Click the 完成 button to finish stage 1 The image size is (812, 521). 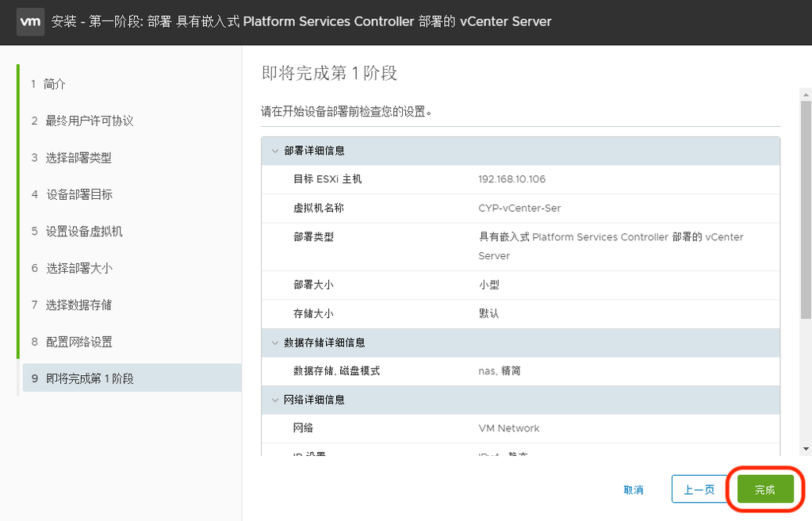[764, 489]
